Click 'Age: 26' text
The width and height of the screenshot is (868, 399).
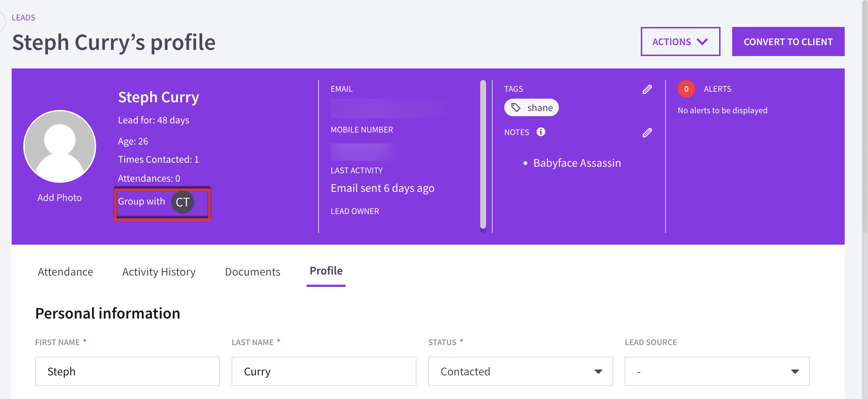pyautogui.click(x=133, y=141)
